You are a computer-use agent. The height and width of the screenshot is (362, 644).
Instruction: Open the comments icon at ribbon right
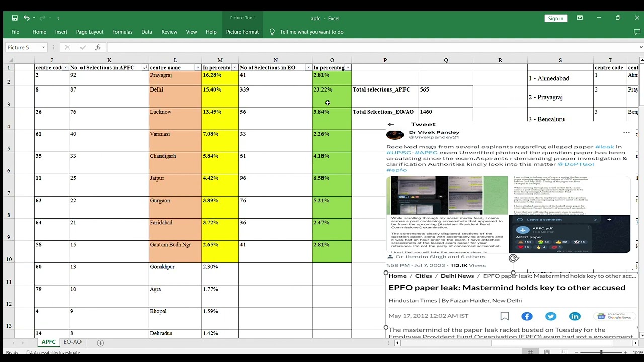[637, 32]
